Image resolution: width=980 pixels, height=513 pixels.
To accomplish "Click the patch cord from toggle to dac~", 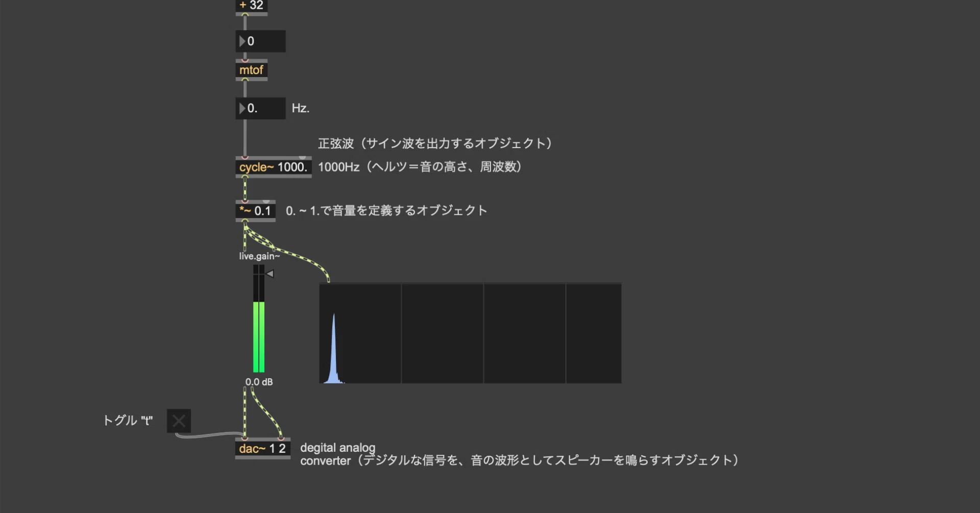I will [209, 435].
